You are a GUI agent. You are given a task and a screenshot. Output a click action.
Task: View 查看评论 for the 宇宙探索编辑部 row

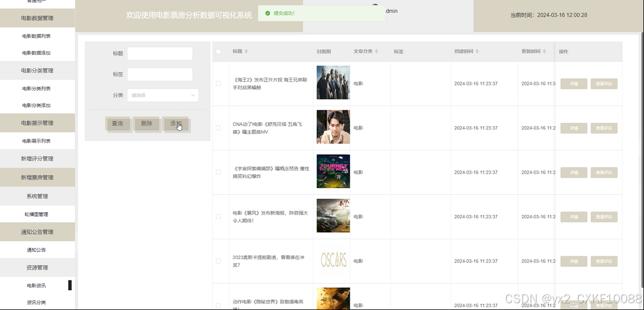[604, 173]
